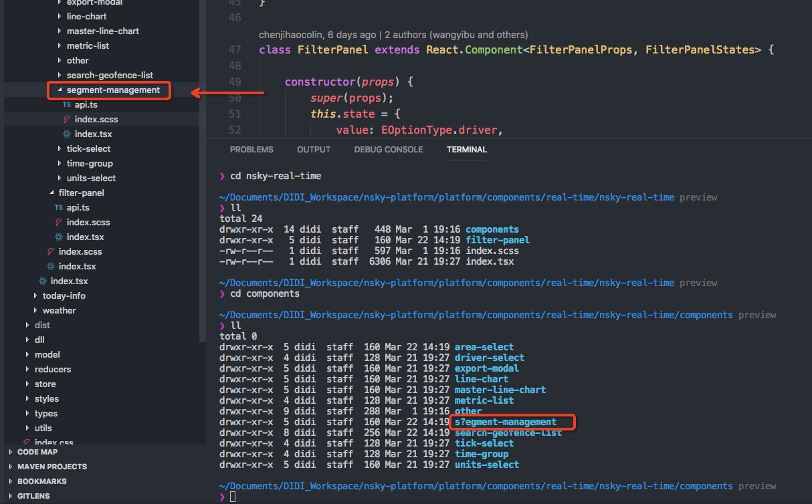
Task: Click the React icon of index.tsx under segment-management
Action: 66,134
